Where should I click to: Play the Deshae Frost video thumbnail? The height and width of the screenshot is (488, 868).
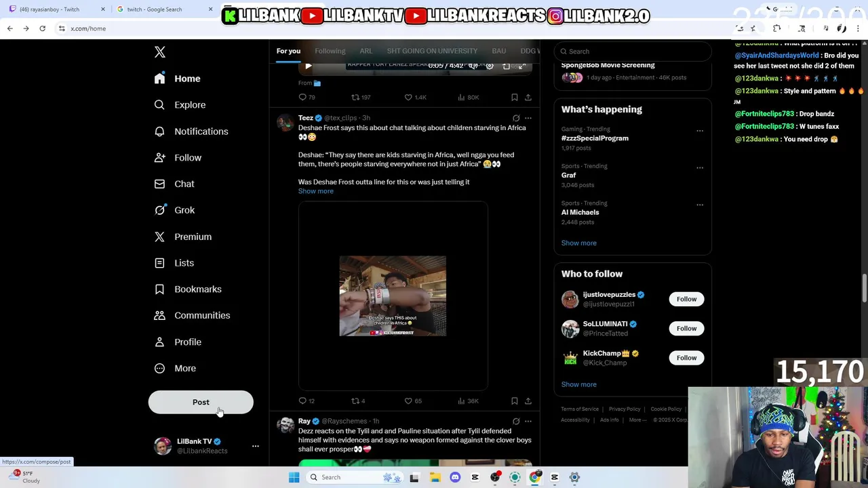[393, 296]
